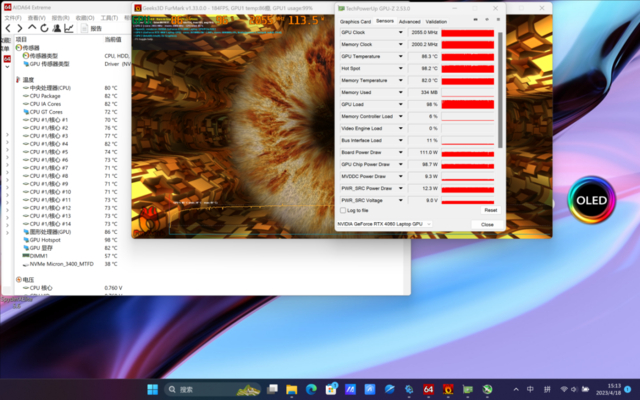This screenshot has width=640, height=400.
Task: Go back in AIDA64 toolbar
Action: pyautogui.click(x=8, y=28)
